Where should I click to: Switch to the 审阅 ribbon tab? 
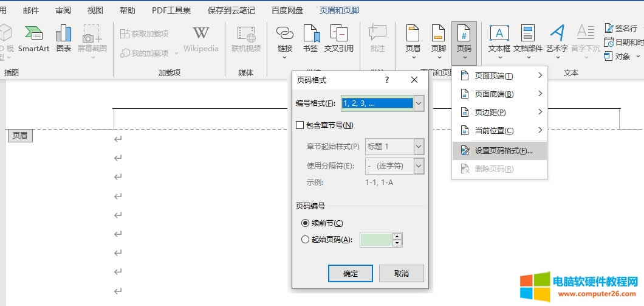(63, 10)
